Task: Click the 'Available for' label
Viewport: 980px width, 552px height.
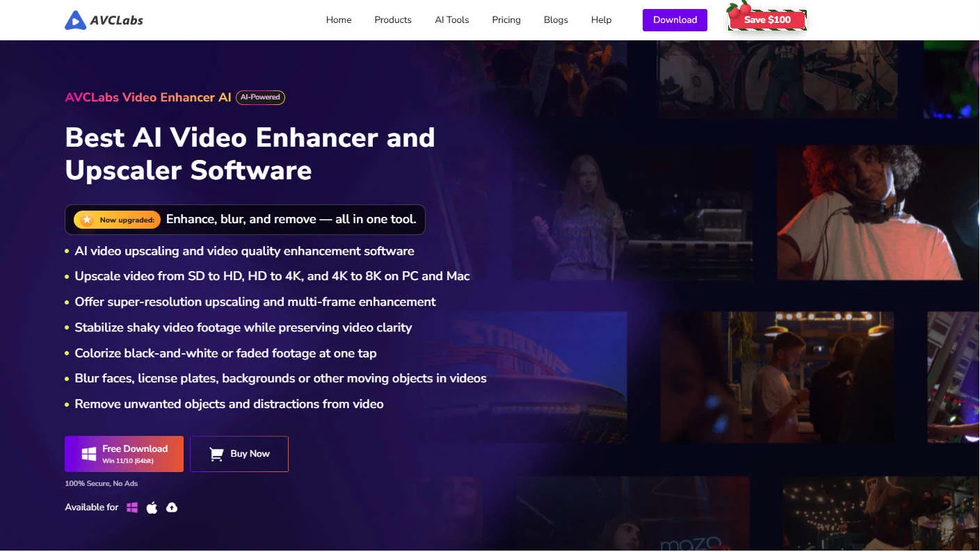Action: pyautogui.click(x=92, y=508)
